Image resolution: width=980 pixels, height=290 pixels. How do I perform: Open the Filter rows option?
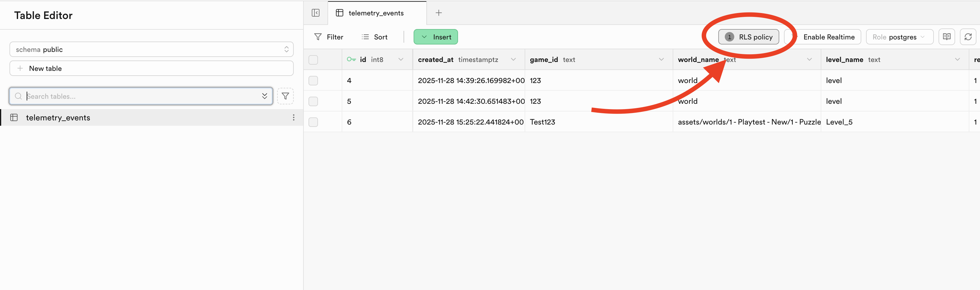pyautogui.click(x=329, y=37)
